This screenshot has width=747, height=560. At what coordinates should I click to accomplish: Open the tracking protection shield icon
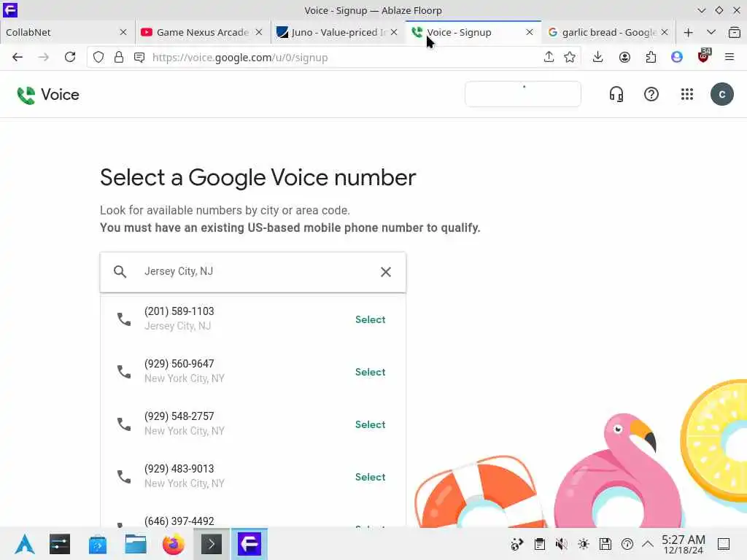[x=98, y=57]
